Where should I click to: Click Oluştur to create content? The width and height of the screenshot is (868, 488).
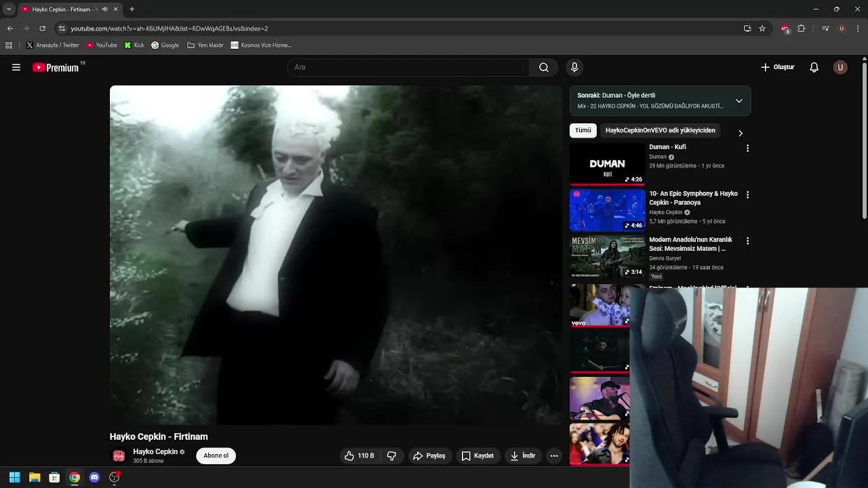(777, 67)
